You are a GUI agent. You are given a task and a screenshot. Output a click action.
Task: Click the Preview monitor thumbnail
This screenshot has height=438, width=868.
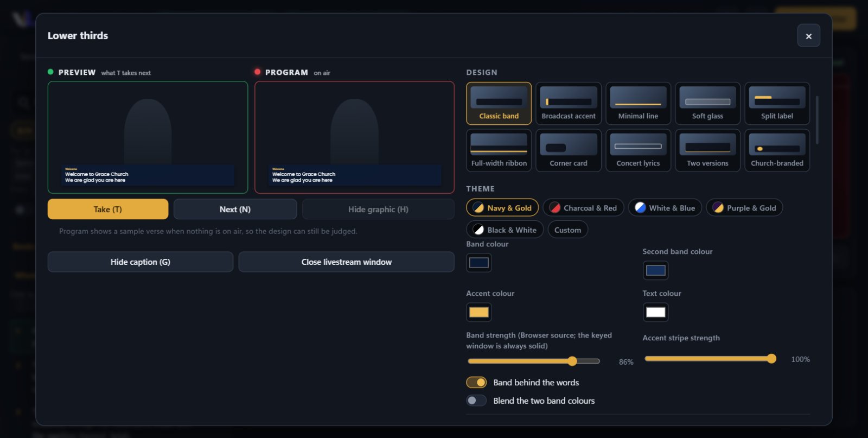point(148,137)
